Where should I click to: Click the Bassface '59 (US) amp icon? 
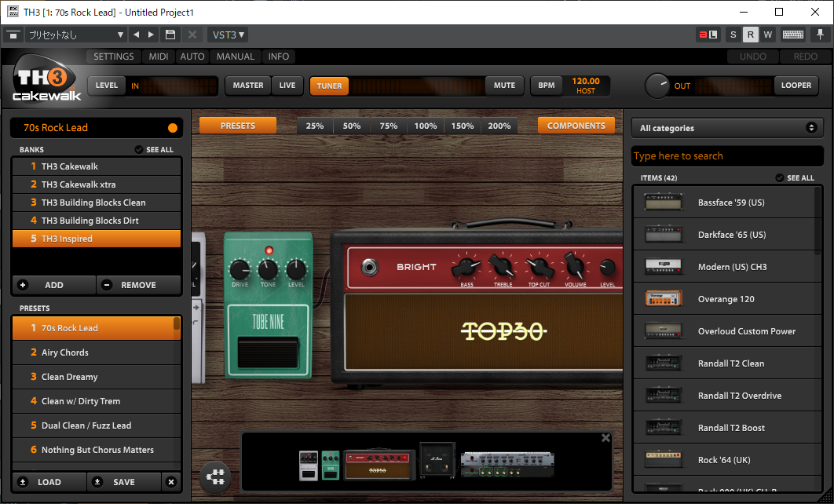click(x=664, y=202)
